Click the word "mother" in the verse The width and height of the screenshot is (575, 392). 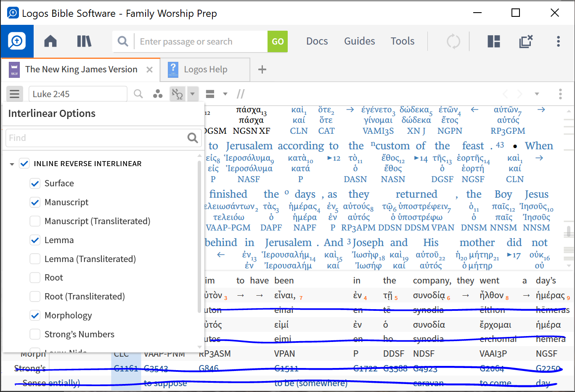tap(477, 243)
